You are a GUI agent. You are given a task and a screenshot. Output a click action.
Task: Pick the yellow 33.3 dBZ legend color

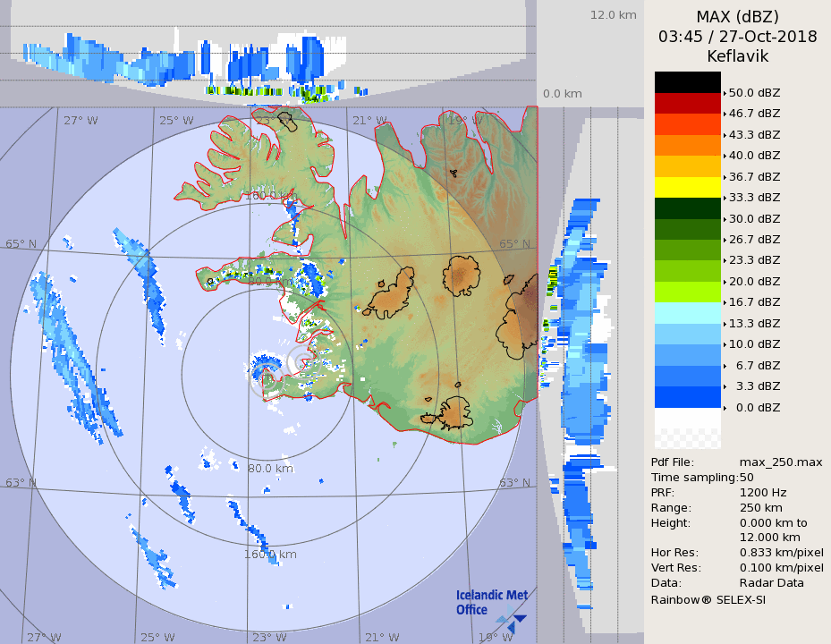[687, 187]
